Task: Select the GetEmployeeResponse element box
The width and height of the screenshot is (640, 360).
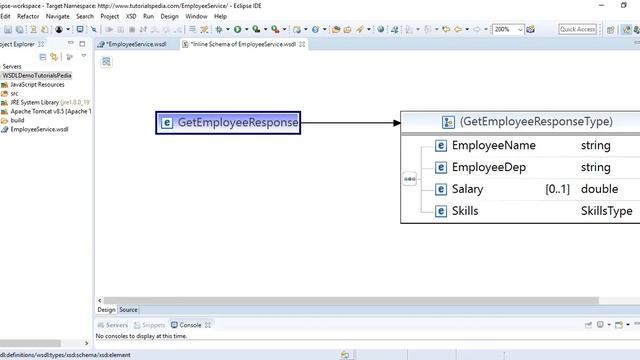Action: [228, 122]
